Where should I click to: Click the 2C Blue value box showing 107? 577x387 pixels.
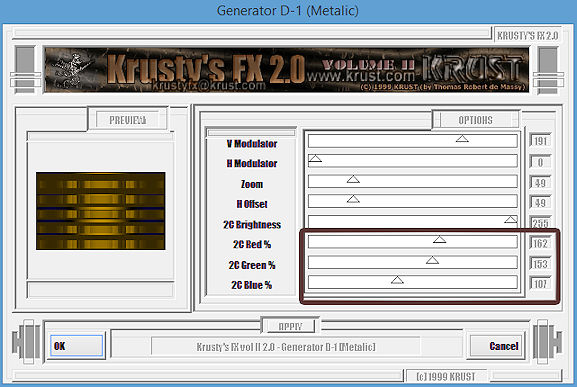point(540,283)
